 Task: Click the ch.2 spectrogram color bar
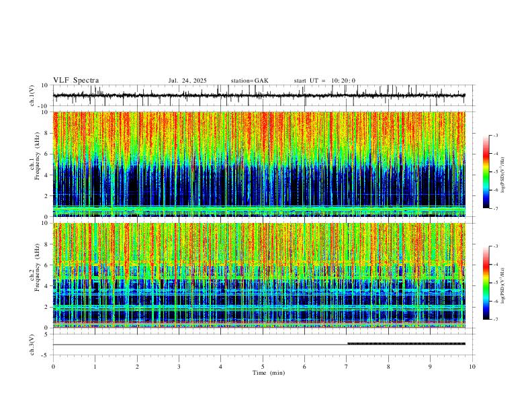(x=486, y=283)
